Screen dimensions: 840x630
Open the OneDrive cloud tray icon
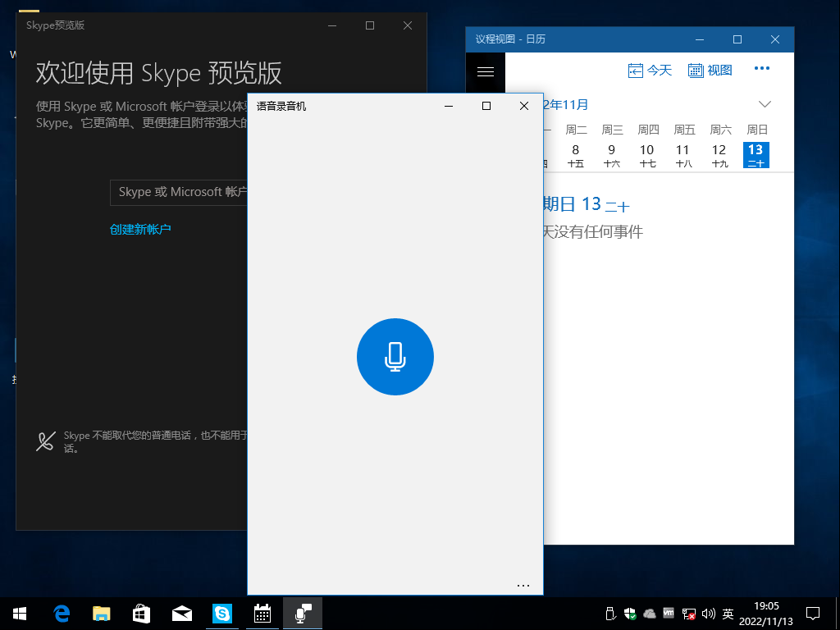650,614
